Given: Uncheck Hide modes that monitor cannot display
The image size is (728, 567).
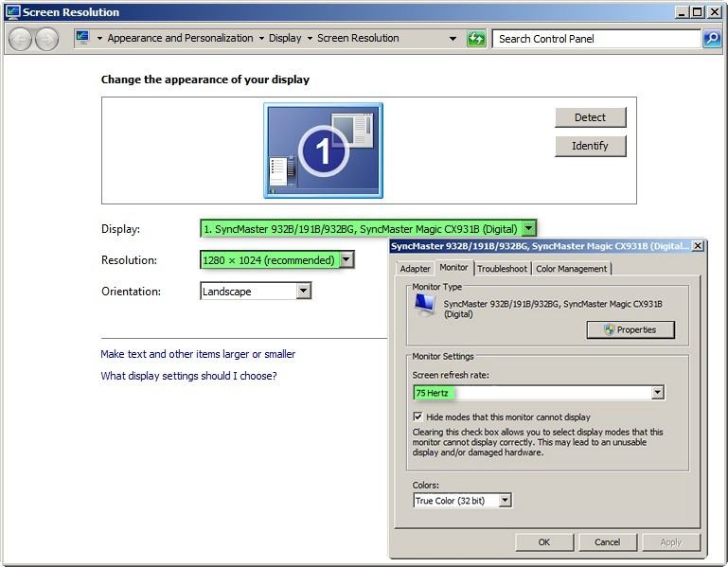Looking at the screenshot, I should (x=418, y=416).
